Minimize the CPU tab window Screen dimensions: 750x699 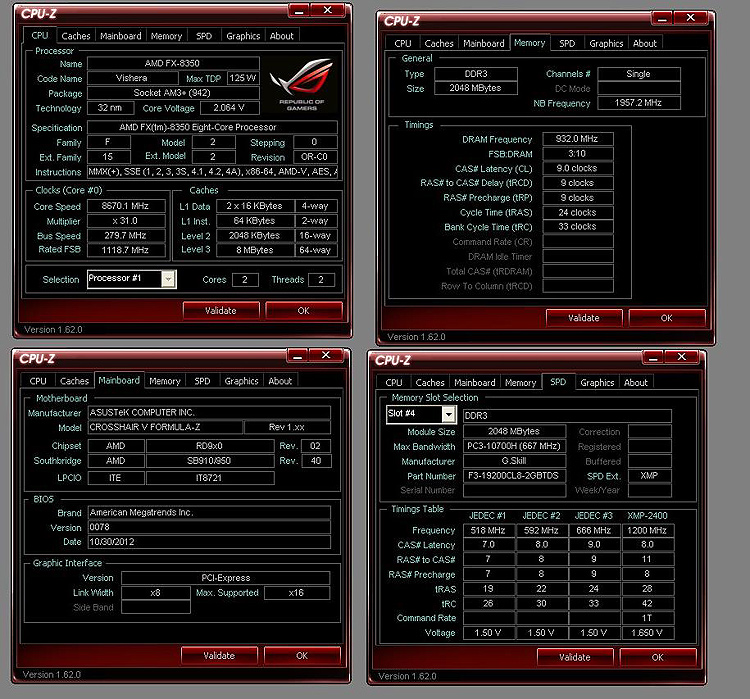tap(299, 11)
